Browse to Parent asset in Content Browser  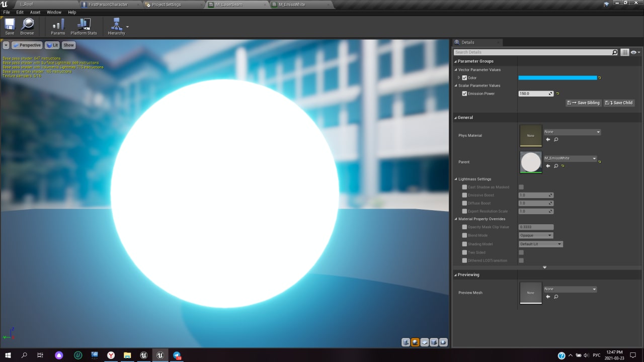point(556,165)
